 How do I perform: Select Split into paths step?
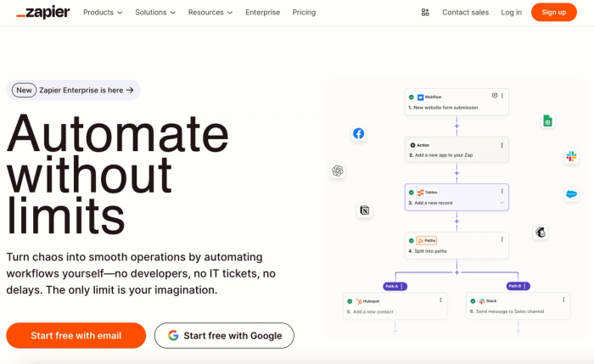tap(457, 245)
